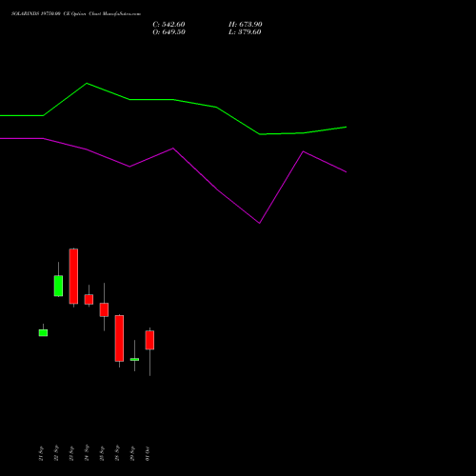Select the thin green candle above 29 Sep
This screenshot has height=476, width=476.
click(134, 359)
